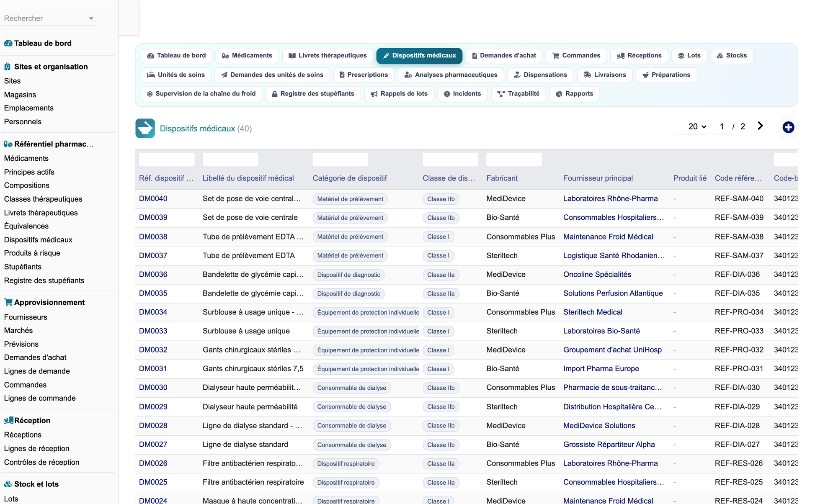The width and height of the screenshot is (815, 504).
Task: Open the Rapports tab
Action: [x=574, y=94]
